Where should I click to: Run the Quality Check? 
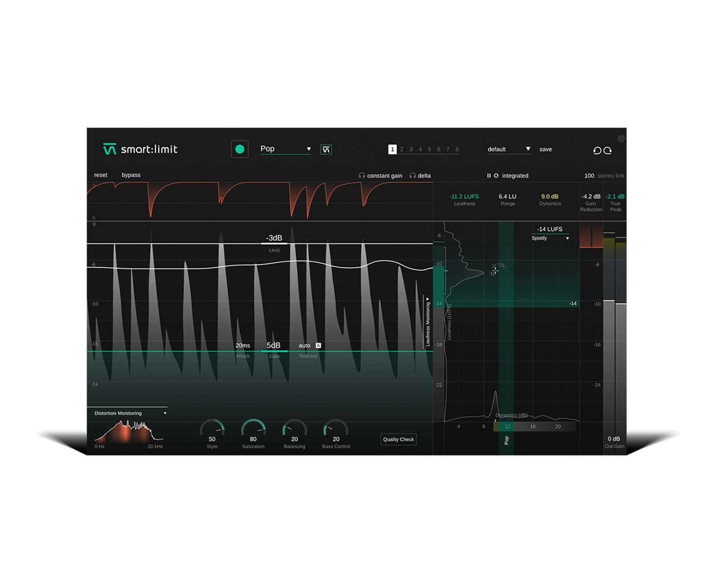[398, 439]
